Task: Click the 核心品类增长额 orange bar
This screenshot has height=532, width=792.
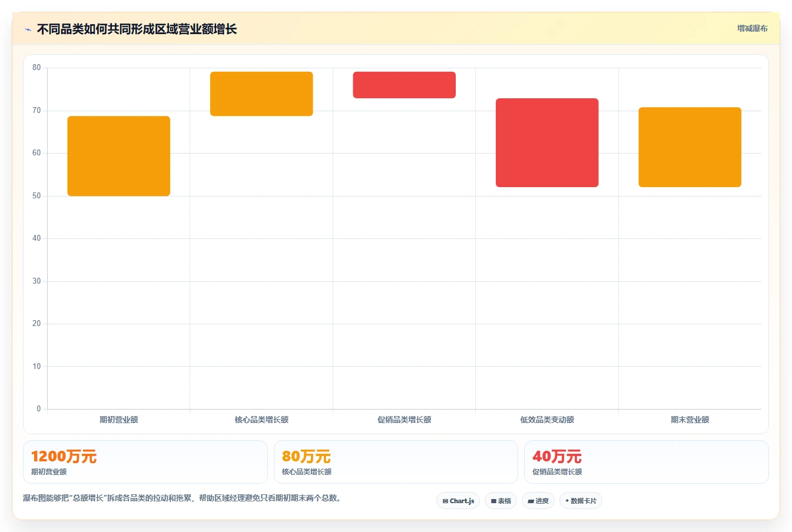Action: pos(261,94)
